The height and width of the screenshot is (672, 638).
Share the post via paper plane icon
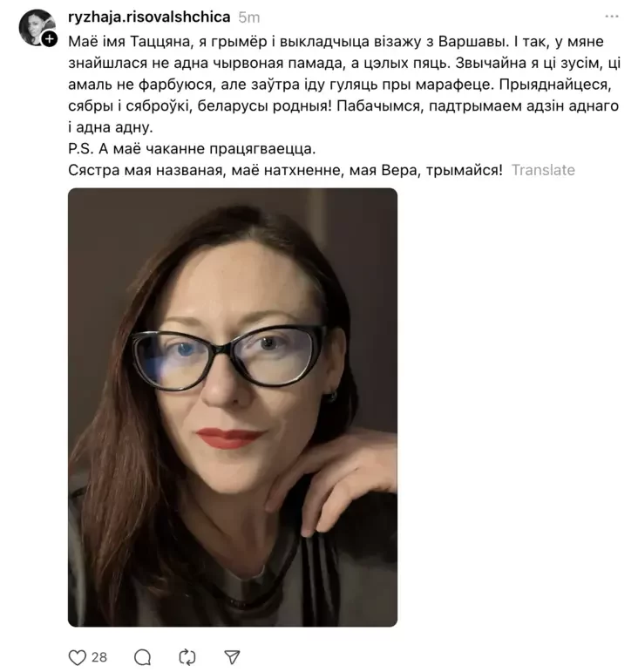[x=232, y=657]
